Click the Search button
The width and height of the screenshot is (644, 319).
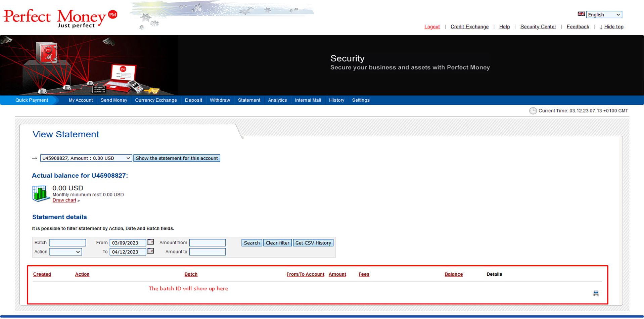(252, 243)
